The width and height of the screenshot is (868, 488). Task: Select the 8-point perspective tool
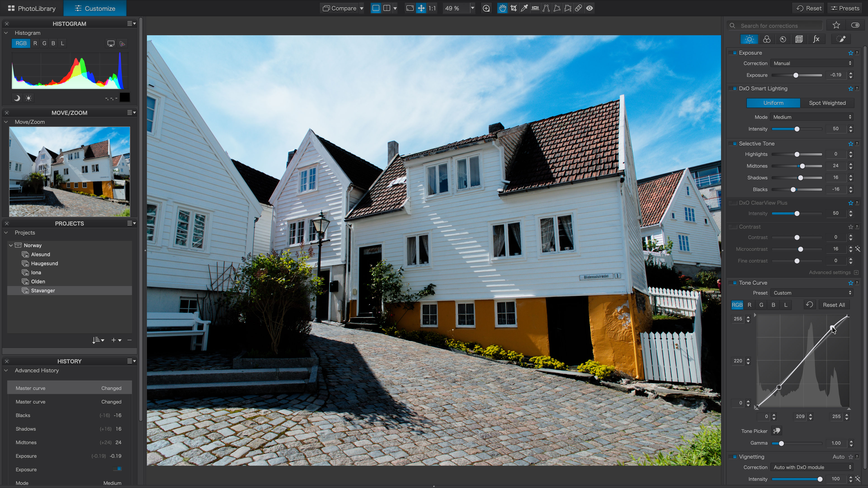tap(567, 8)
